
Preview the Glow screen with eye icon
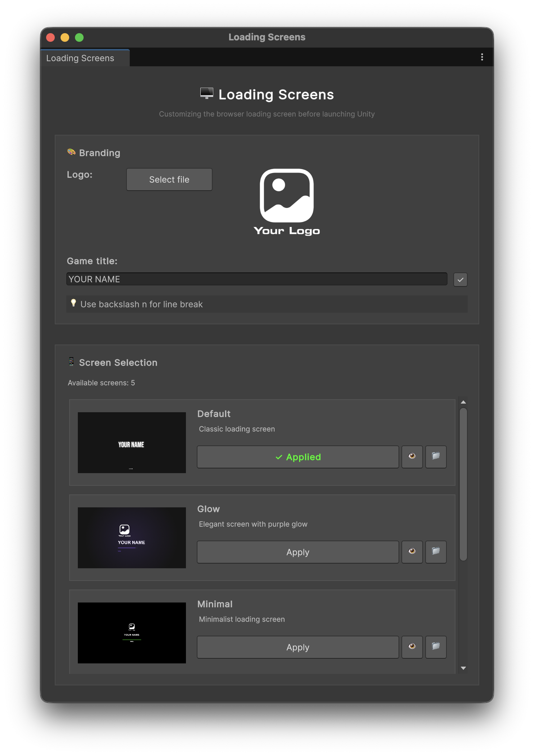pos(412,552)
